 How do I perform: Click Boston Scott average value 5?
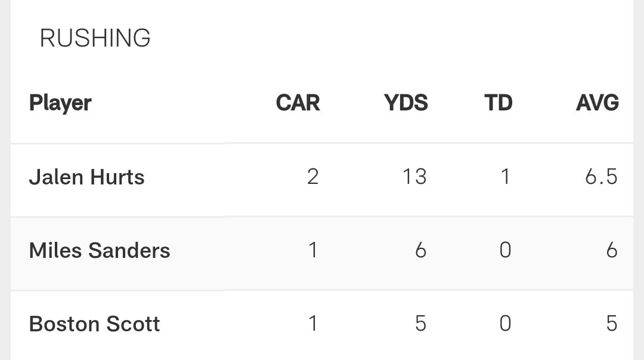(x=612, y=324)
